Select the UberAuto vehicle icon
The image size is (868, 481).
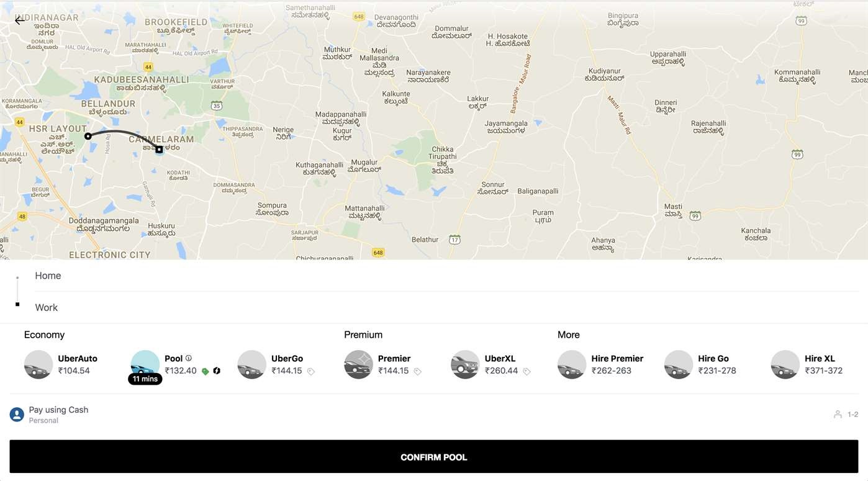[38, 364]
